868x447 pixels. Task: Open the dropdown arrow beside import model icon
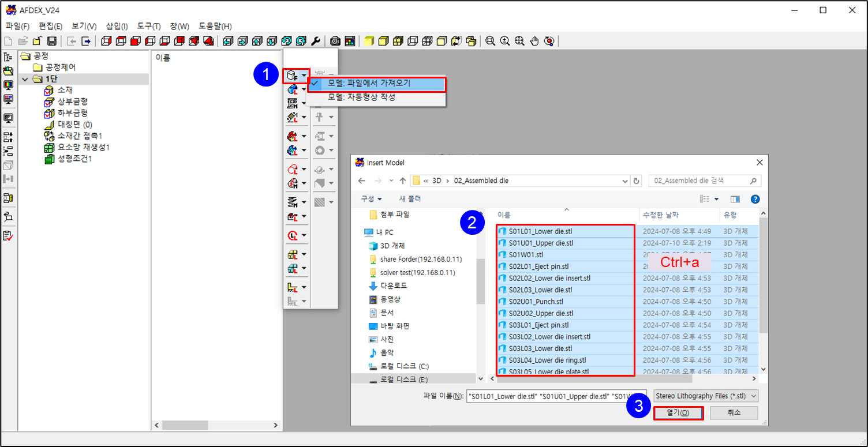coord(304,75)
